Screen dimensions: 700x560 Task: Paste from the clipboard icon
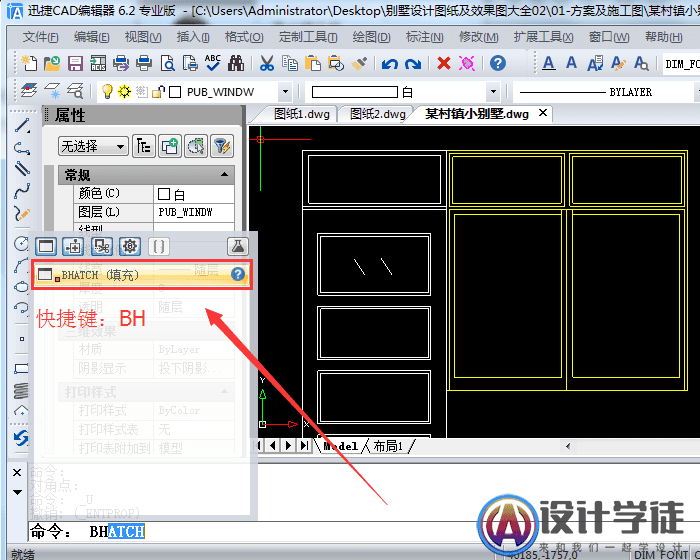(x=313, y=63)
